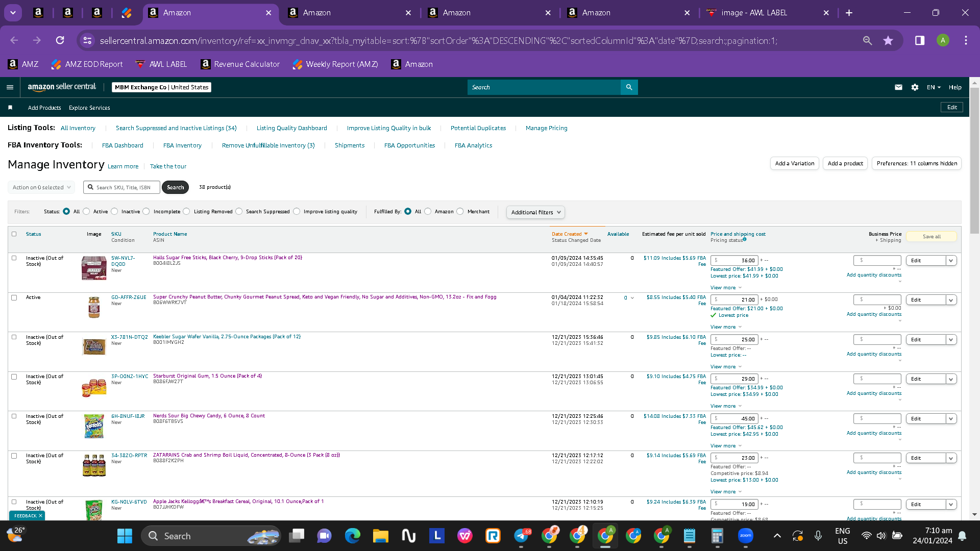This screenshot has width=980, height=551.
Task: Expand View more for the Nerds row pricing
Action: [726, 446]
